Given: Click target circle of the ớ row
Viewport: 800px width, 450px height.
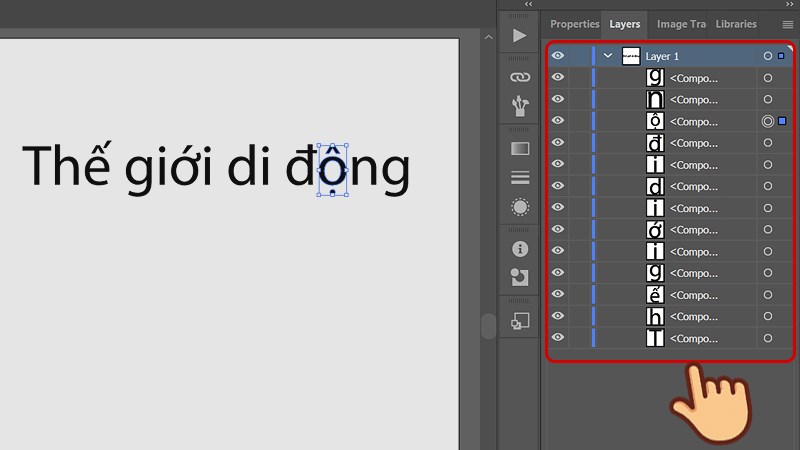Looking at the screenshot, I should [x=767, y=230].
